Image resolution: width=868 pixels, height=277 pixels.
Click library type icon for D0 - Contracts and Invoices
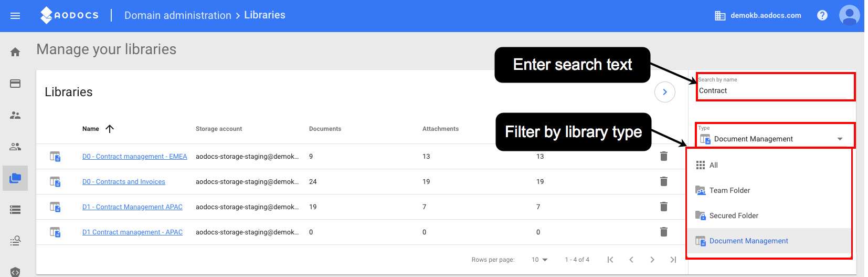point(55,181)
